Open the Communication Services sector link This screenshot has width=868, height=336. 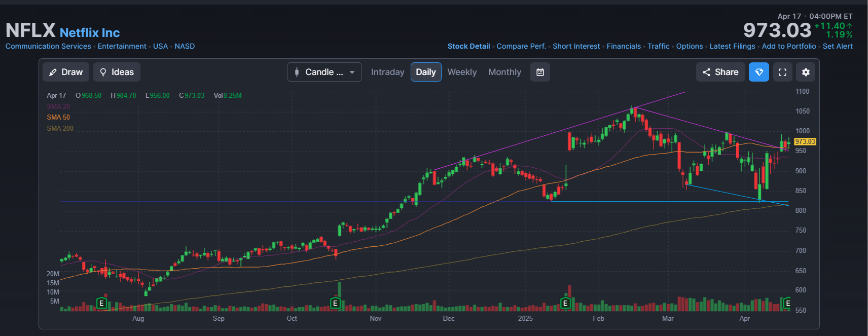[x=48, y=46]
